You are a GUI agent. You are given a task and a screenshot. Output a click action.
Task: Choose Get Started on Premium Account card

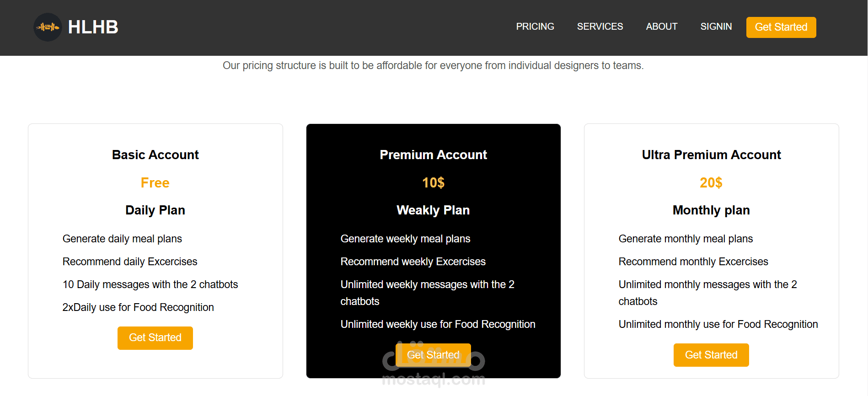(433, 355)
